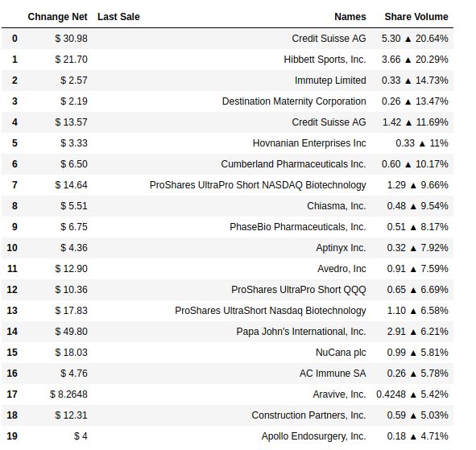Click the $ 49.80 price value
This screenshot has height=450, width=476.
tap(71, 332)
